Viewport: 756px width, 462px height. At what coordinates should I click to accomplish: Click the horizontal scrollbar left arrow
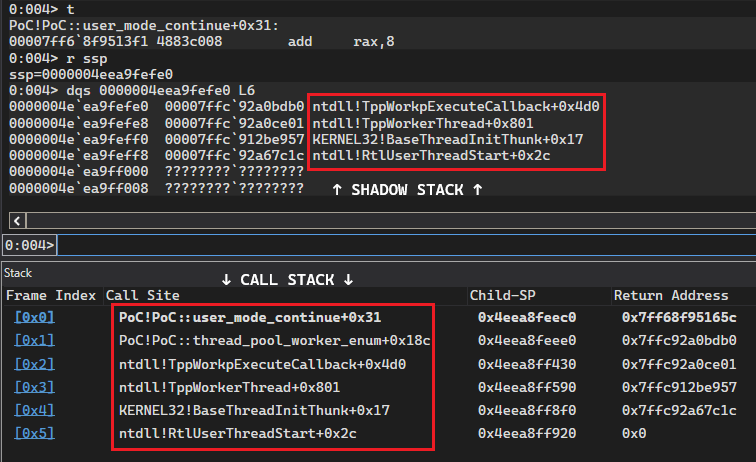pos(17,221)
